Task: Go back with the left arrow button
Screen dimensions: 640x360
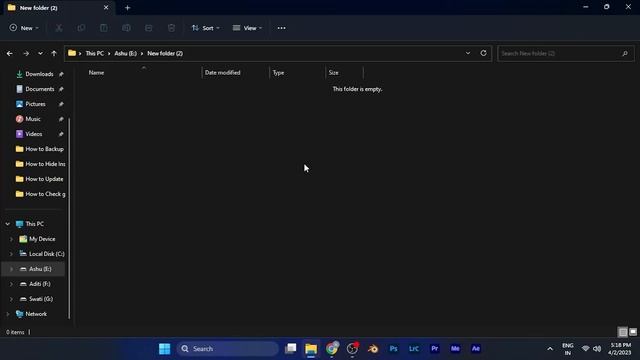Action: 9,53
